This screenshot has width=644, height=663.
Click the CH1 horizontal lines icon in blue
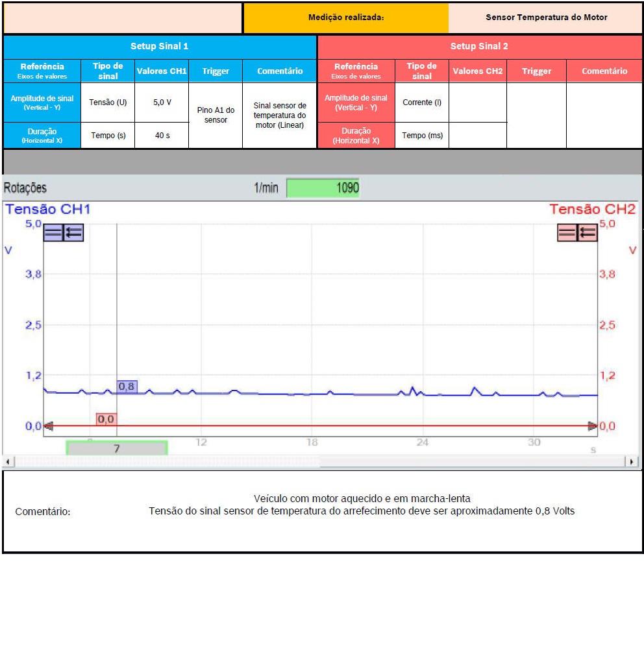click(x=53, y=233)
